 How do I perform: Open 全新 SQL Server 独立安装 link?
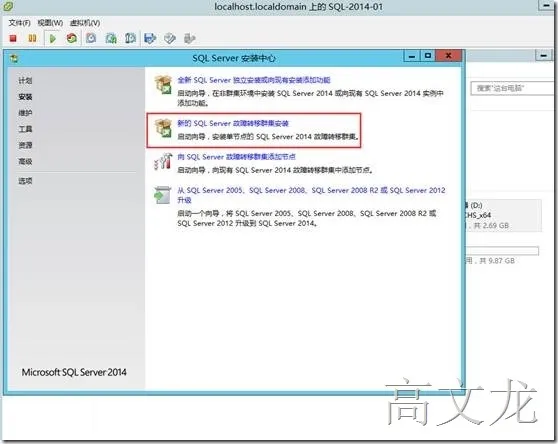click(x=254, y=80)
